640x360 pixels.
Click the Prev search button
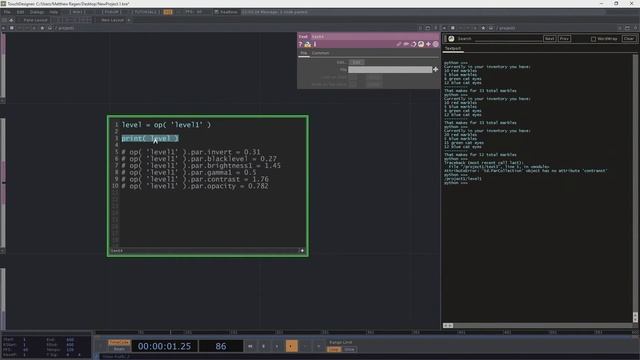564,39
